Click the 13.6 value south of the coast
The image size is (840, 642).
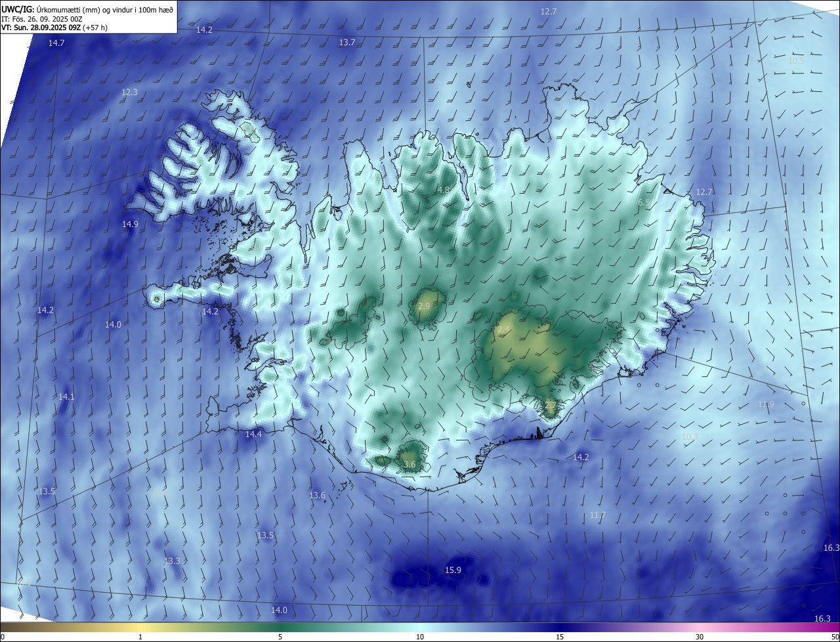coord(317,495)
